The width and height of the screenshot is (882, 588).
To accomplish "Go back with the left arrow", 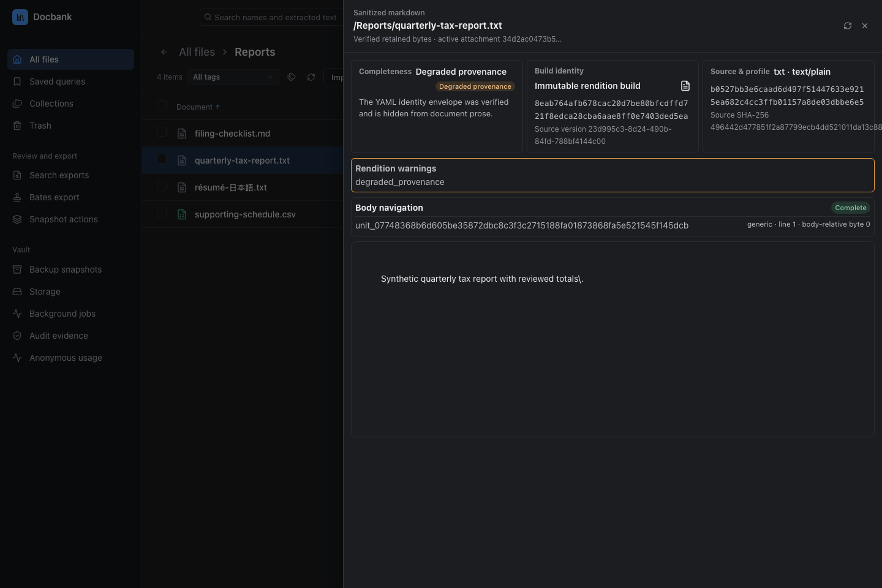I will tap(164, 52).
